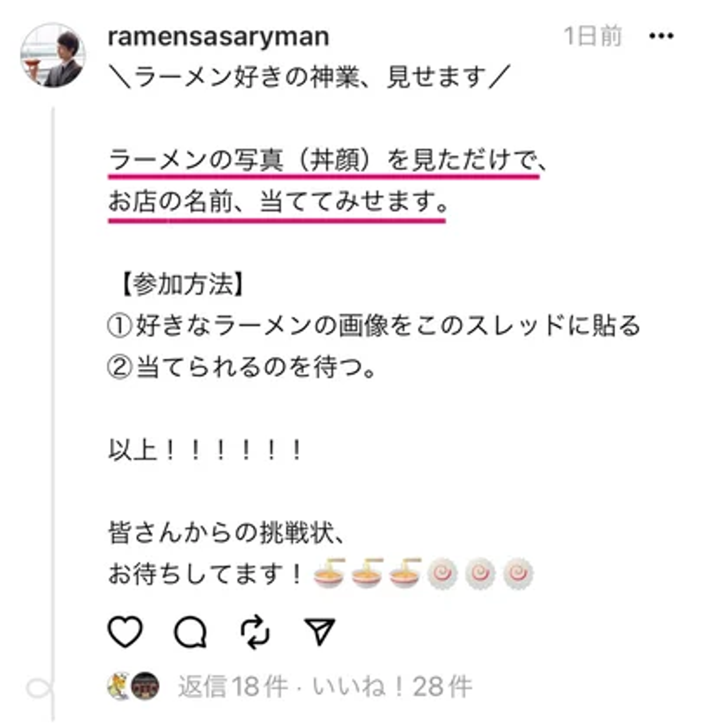
Task: Like the post with the heart icon
Action: click(x=125, y=632)
